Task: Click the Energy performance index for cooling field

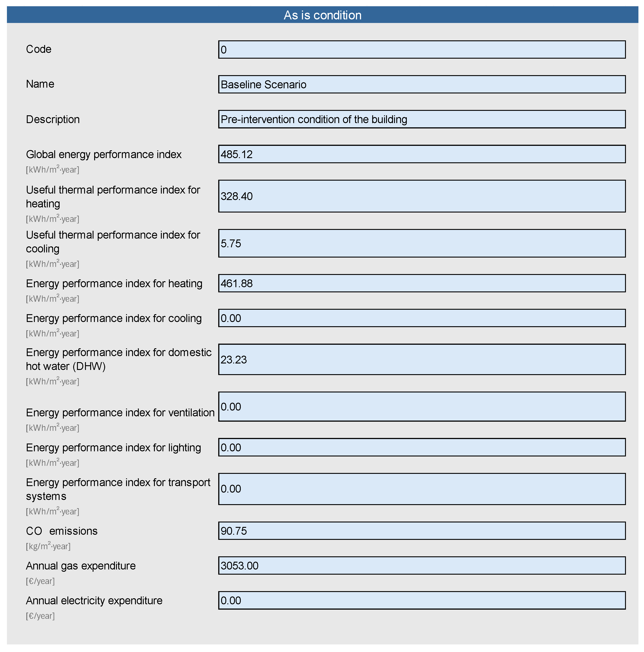Action: pyautogui.click(x=422, y=318)
